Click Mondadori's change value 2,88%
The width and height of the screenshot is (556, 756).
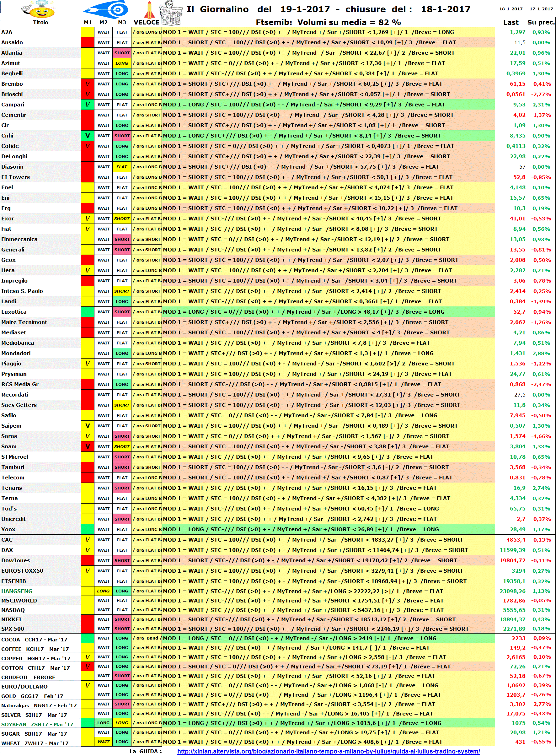541,353
